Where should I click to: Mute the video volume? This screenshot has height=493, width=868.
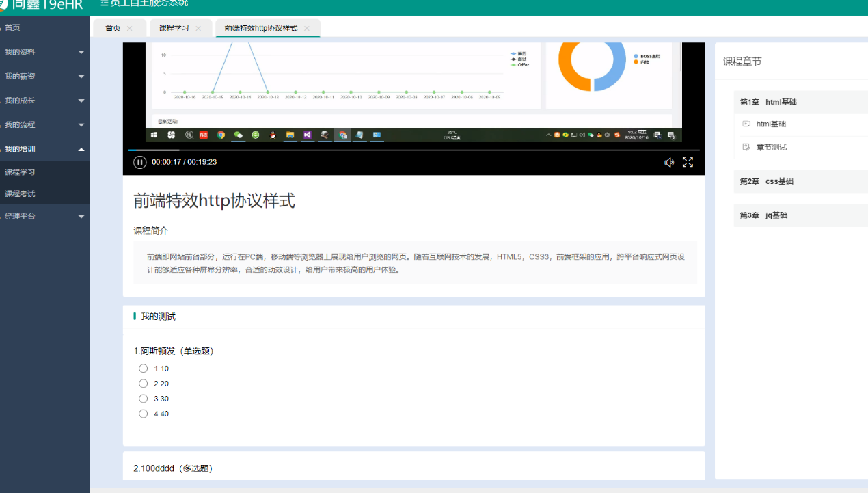669,162
